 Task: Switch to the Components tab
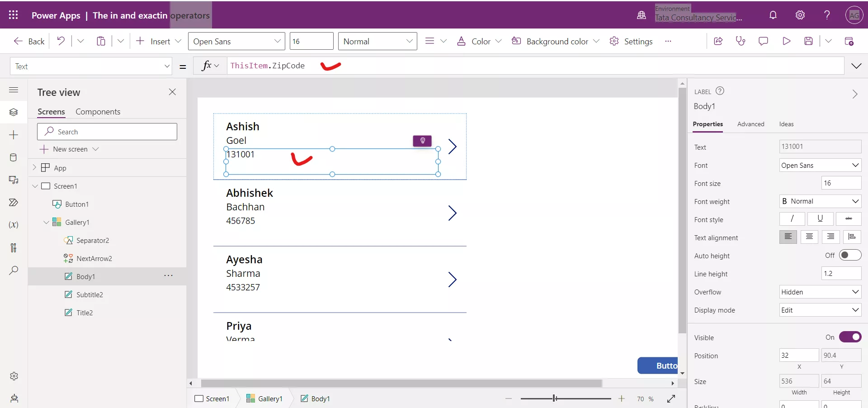pyautogui.click(x=98, y=111)
